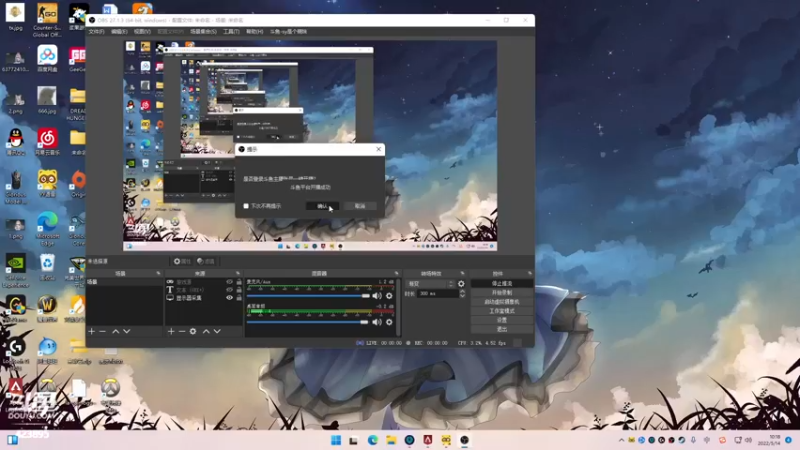Open the 帮助(H) menu
The height and width of the screenshot is (450, 800).
[x=255, y=32]
